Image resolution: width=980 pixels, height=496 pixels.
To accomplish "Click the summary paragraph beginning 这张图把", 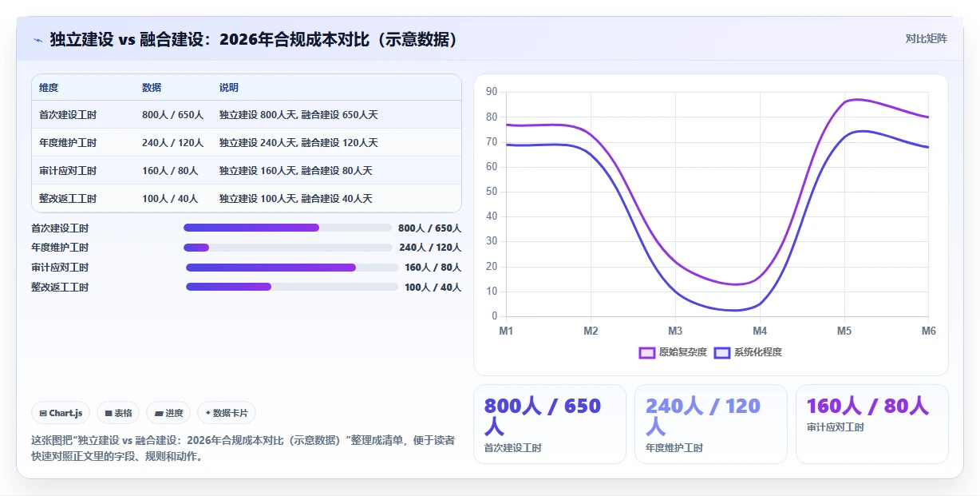I will pyautogui.click(x=243, y=448).
